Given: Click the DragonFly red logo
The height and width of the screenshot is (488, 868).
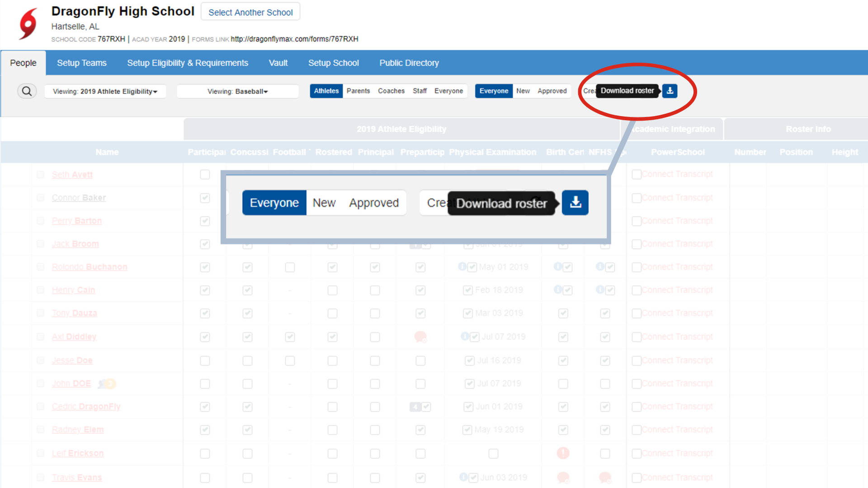Looking at the screenshot, I should pos(28,23).
